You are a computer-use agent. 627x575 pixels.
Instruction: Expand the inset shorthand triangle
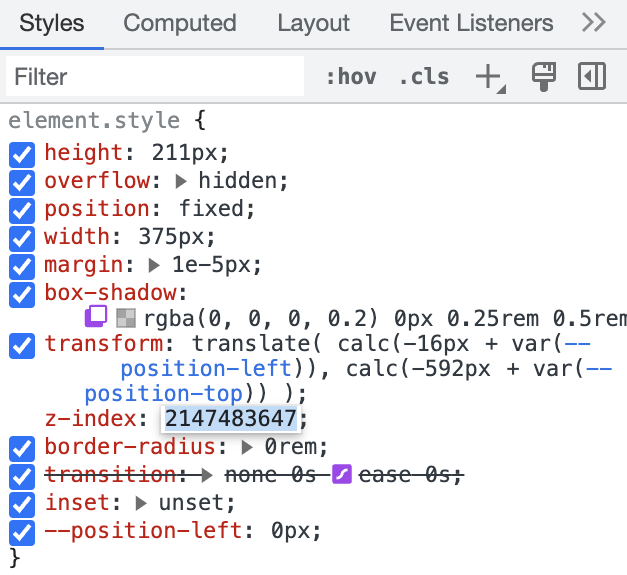(x=141, y=503)
